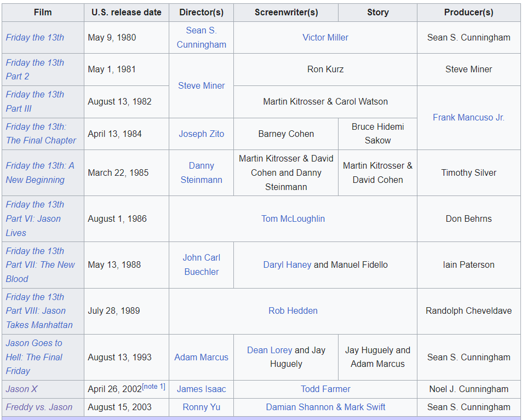Click the Adam Marcus director link

[201, 357]
